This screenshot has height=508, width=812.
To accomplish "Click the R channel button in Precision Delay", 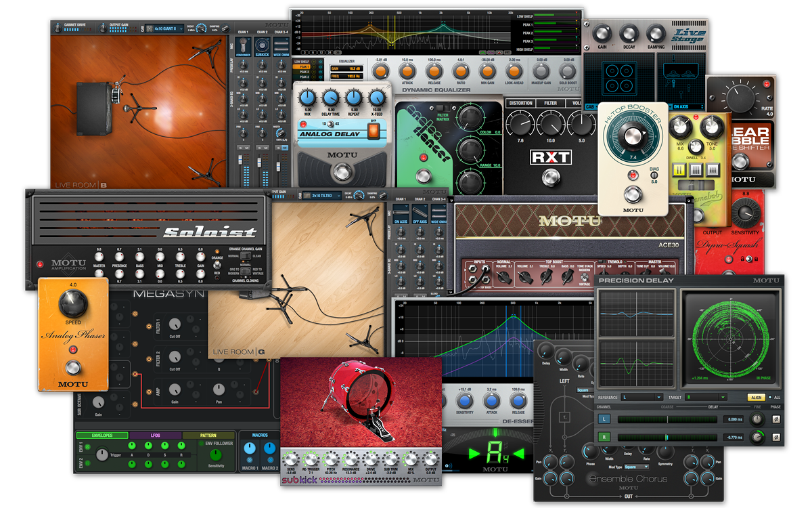I will click(x=605, y=438).
